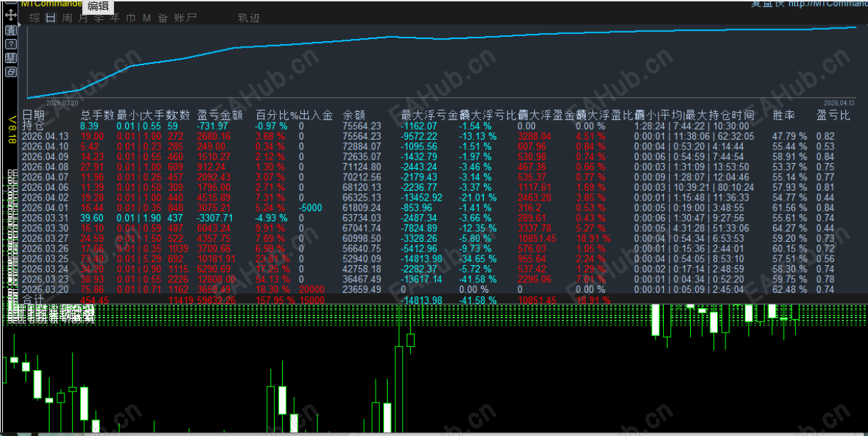
Task: Open the 复盘侠 MTCommander website link
Action: click(808, 4)
